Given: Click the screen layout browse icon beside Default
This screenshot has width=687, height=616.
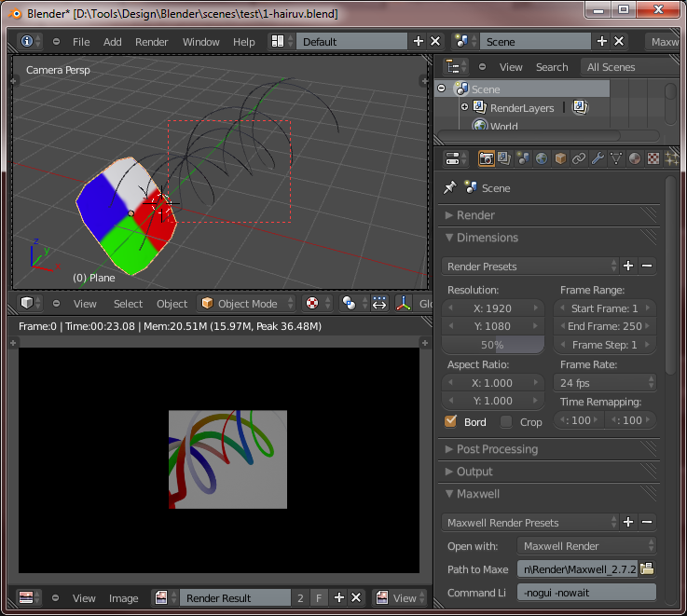Looking at the screenshot, I should [x=282, y=42].
